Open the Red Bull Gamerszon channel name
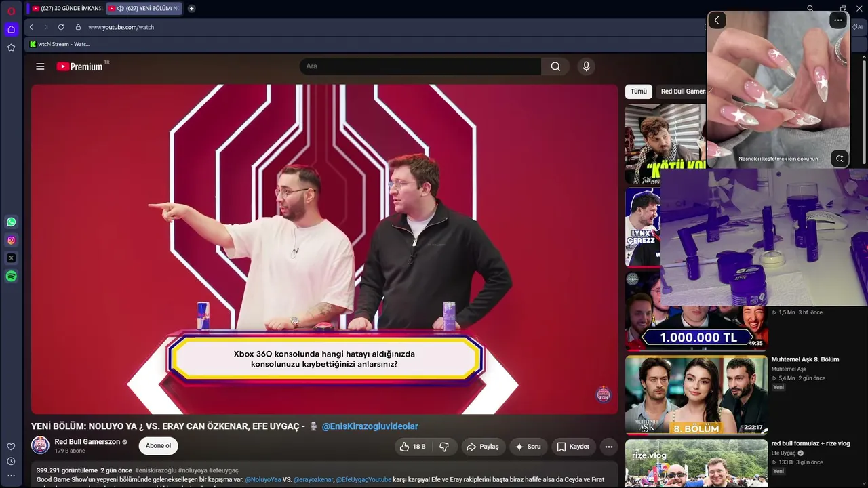 pos(87,442)
